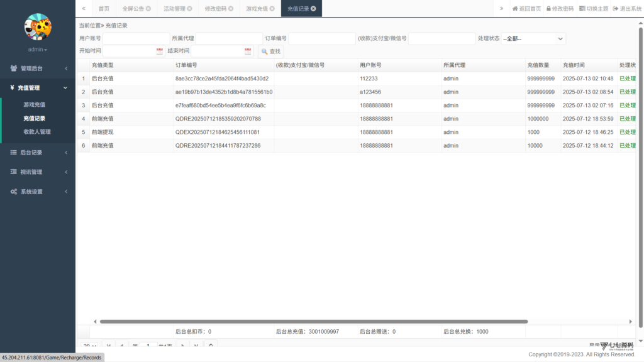Open the 开始时间 calendar icon
This screenshot has height=362, width=644.
pos(159,52)
